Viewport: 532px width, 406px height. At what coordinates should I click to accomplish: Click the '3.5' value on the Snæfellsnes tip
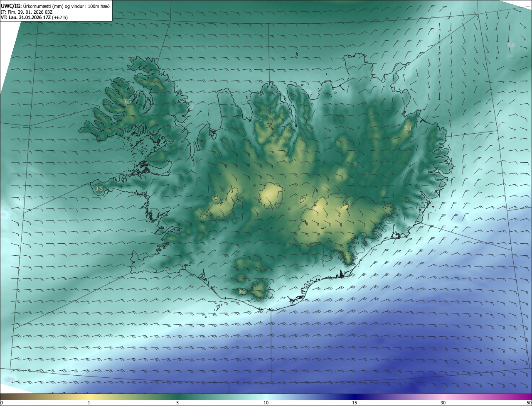pos(99,189)
